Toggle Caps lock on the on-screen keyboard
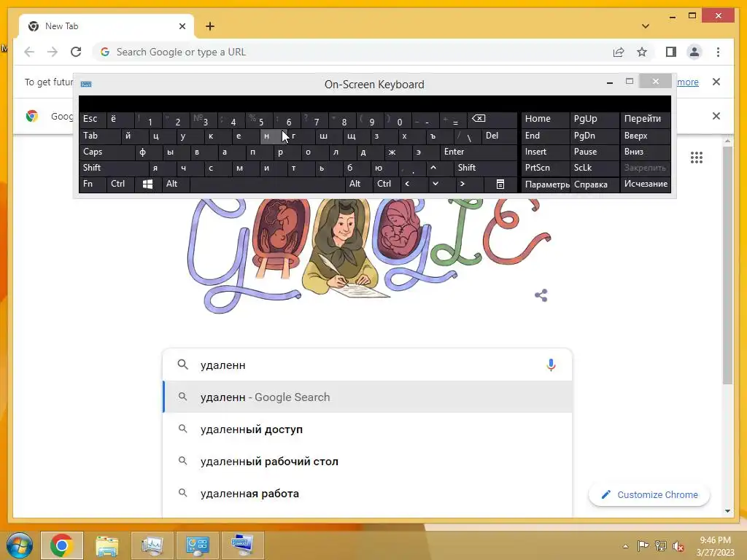 point(107,152)
